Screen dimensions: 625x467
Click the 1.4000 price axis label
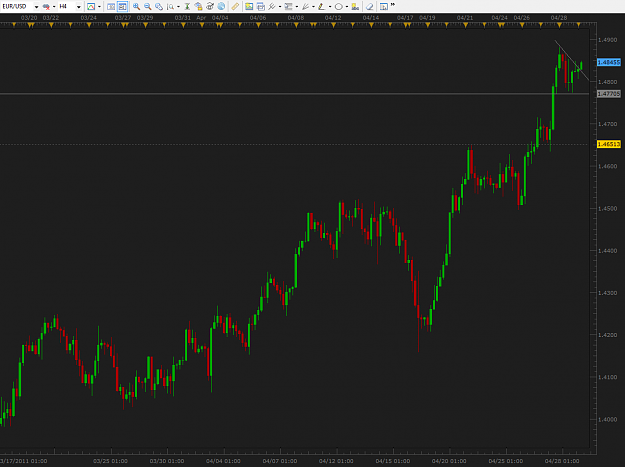(607, 419)
